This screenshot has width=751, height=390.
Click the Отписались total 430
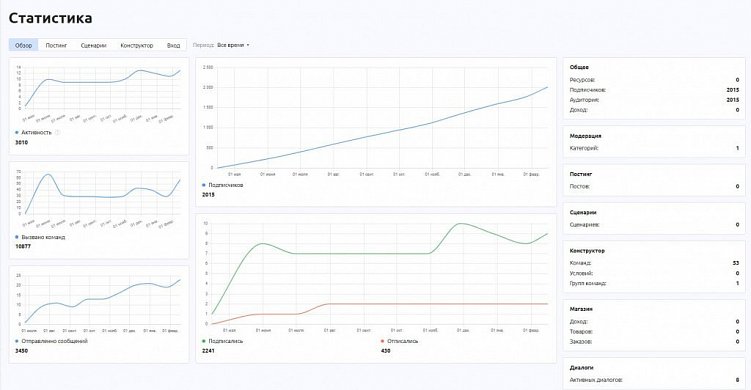click(386, 351)
